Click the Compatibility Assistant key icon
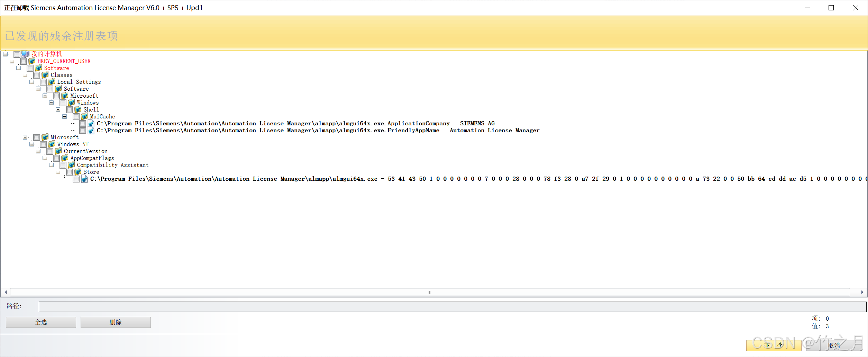Screen dimensions: 868x357 (x=71, y=165)
